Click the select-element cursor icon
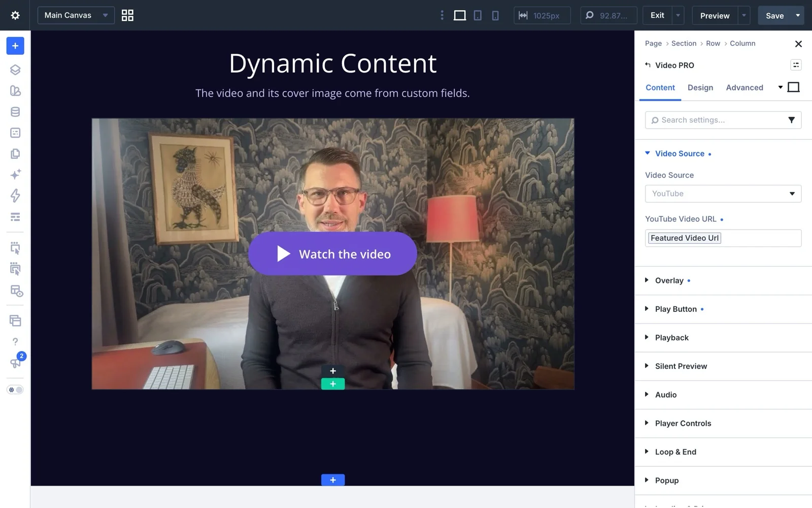 (x=15, y=248)
